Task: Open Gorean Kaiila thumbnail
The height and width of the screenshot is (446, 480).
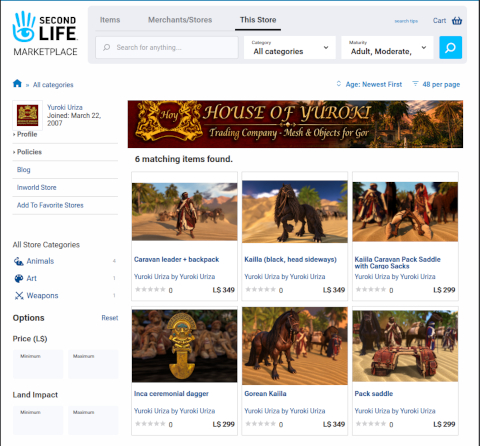Action: 295,346
